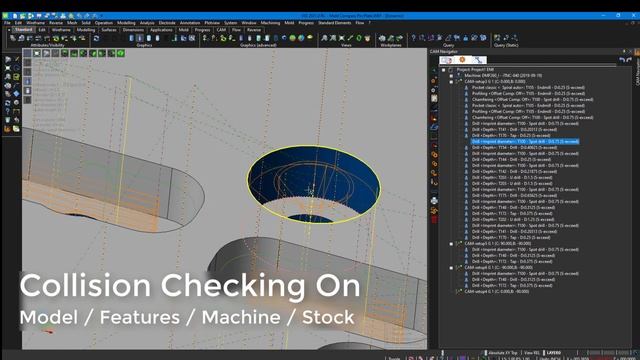The height and width of the screenshot is (360, 640).
Task: Select the Drill Depth T144 operation
Action: [511, 160]
